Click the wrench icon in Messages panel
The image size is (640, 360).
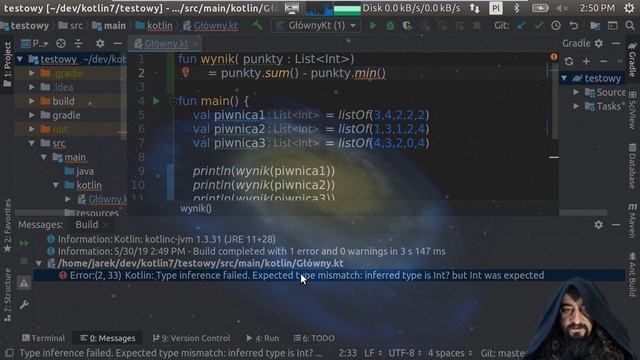(24, 304)
